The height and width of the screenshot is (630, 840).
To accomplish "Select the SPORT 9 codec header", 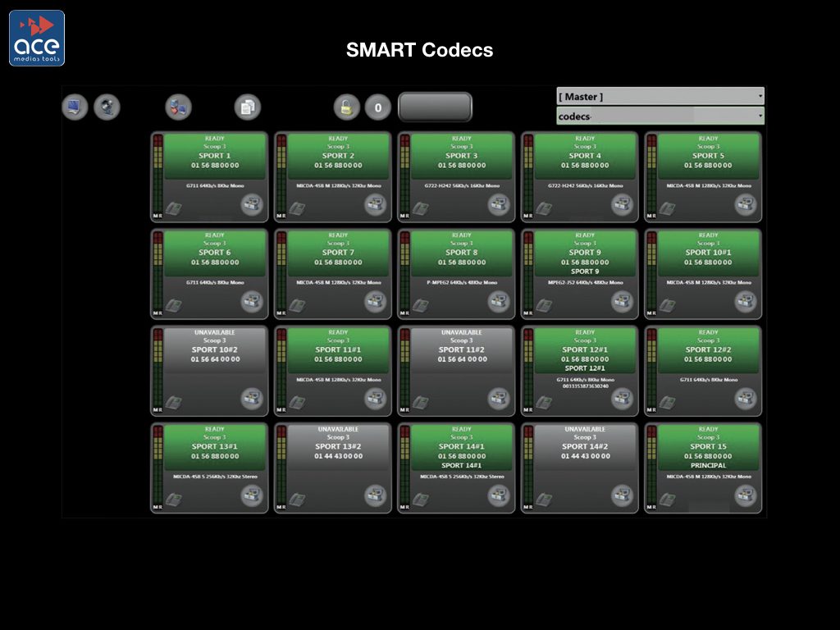I will click(x=585, y=253).
